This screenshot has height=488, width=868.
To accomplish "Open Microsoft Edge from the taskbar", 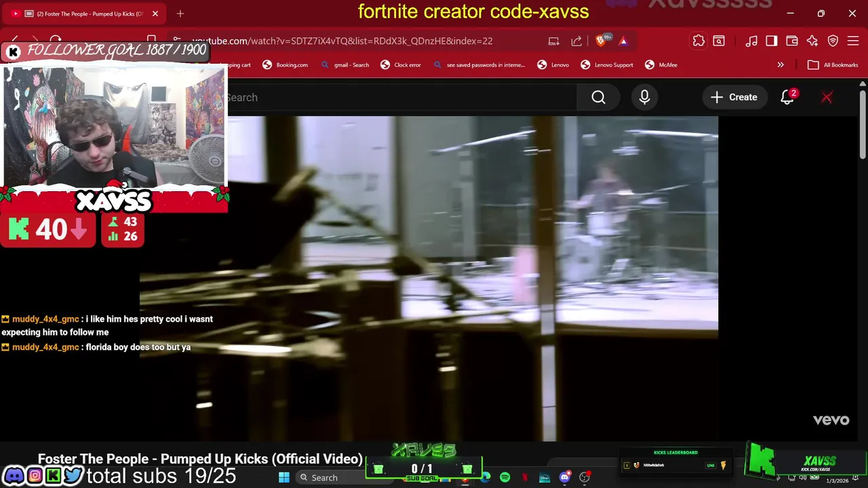I will click(x=486, y=478).
